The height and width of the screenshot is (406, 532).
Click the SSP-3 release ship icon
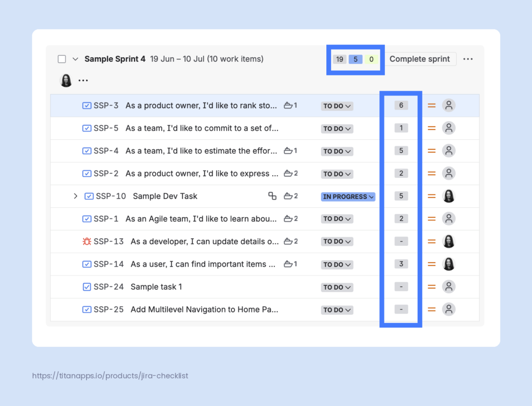coord(288,105)
